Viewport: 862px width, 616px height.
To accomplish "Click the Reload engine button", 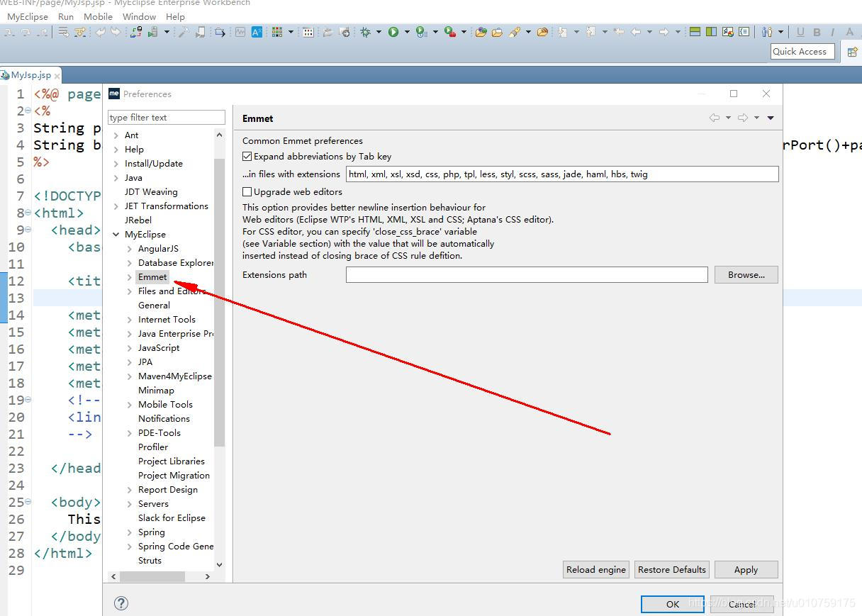I will [x=596, y=569].
